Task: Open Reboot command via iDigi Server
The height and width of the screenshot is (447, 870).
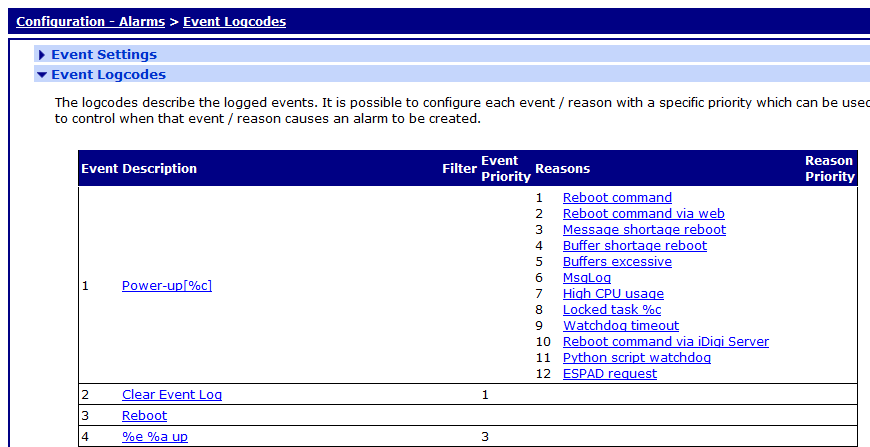Action: click(x=665, y=342)
